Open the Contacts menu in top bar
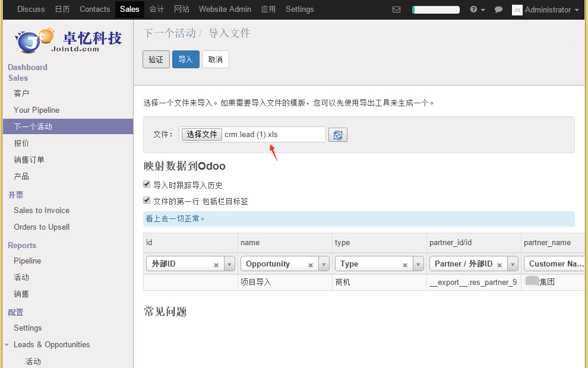This screenshot has height=368, width=588. click(94, 9)
